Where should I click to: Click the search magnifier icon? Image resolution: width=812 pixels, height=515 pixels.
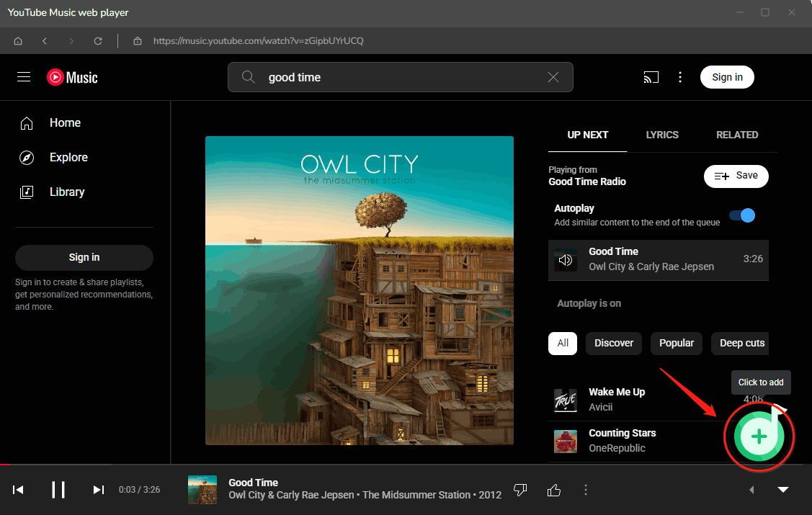(249, 77)
